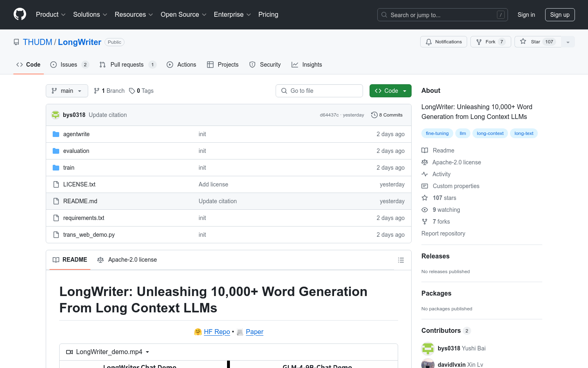Open the agentwrite folder
Image resolution: width=588 pixels, height=368 pixels.
tap(76, 134)
